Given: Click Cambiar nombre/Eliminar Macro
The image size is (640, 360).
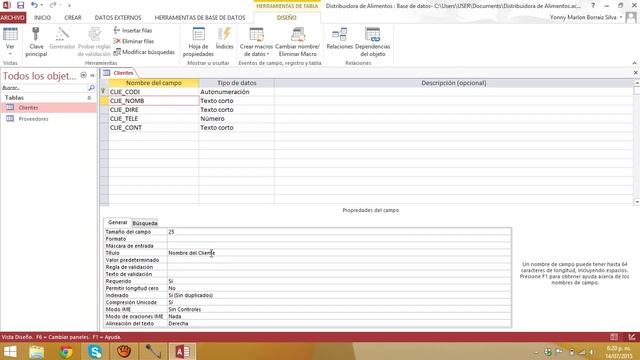Looking at the screenshot, I should (298, 42).
